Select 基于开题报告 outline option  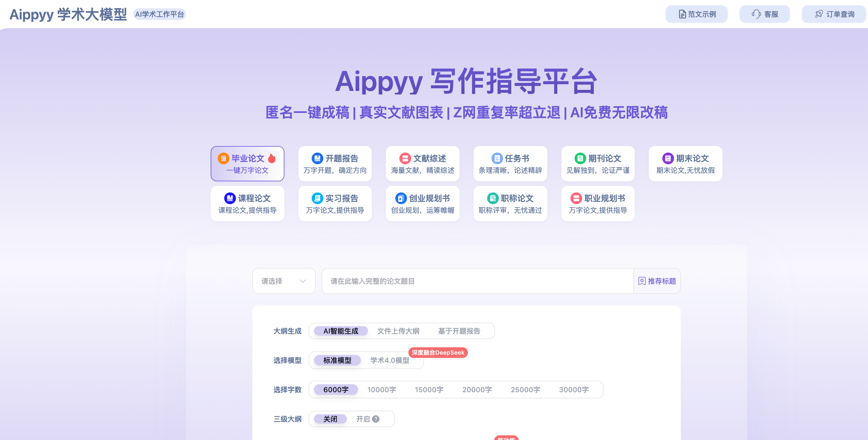(x=459, y=331)
